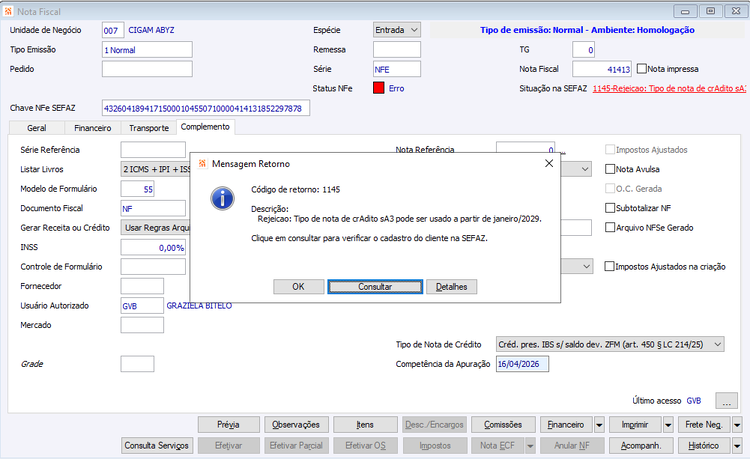The width and height of the screenshot is (750, 459).
Task: Click the blue information icon in the dialog
Action: coord(222,198)
